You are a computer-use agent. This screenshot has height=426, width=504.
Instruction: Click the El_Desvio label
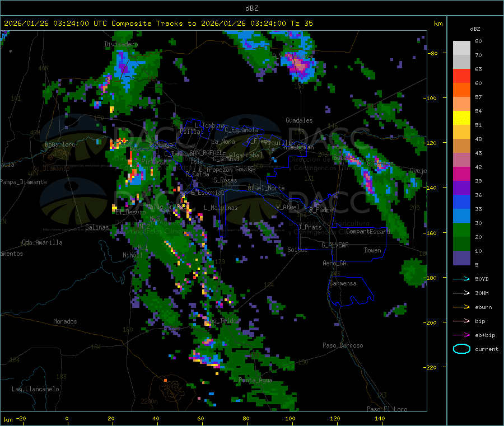pyautogui.click(x=130, y=212)
